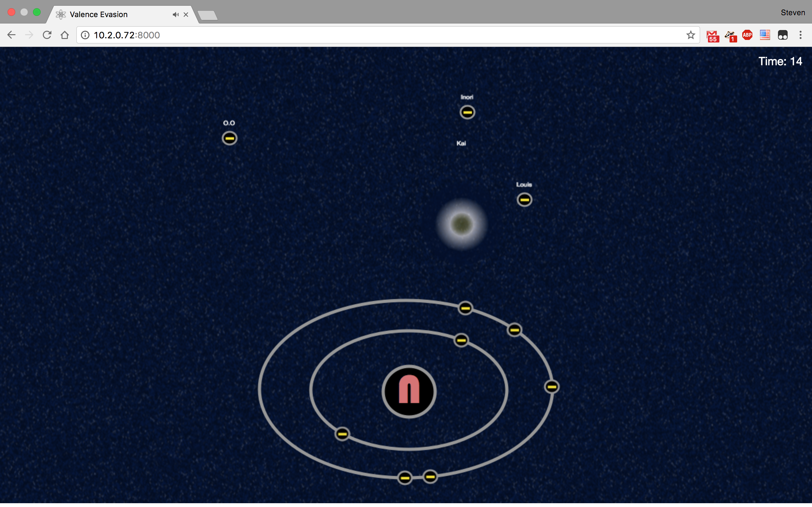812x507 pixels.
Task: Click the address bar URL field
Action: click(x=369, y=35)
